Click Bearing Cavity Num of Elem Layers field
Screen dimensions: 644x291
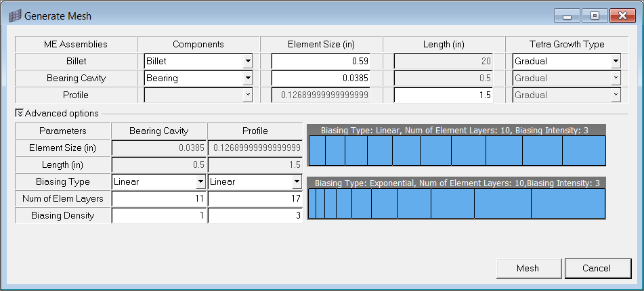tap(159, 198)
